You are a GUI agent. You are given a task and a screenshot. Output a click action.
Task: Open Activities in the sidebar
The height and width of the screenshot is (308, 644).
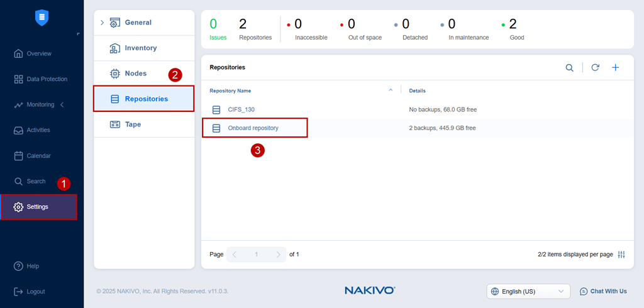[32, 130]
